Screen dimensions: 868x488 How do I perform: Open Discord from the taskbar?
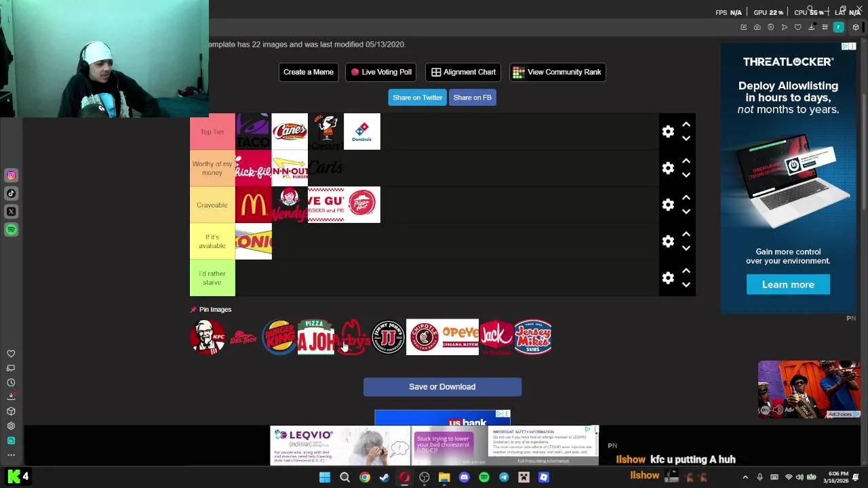click(464, 477)
